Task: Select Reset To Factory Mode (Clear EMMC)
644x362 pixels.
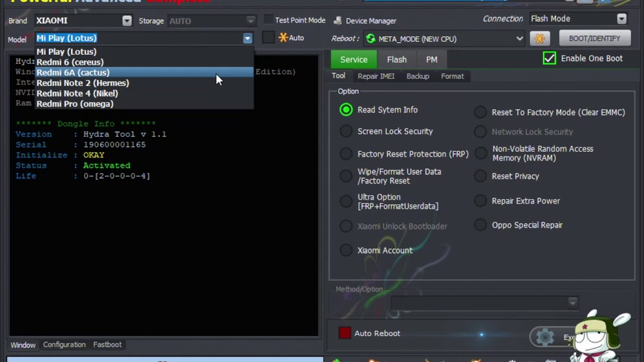Action: point(480,112)
